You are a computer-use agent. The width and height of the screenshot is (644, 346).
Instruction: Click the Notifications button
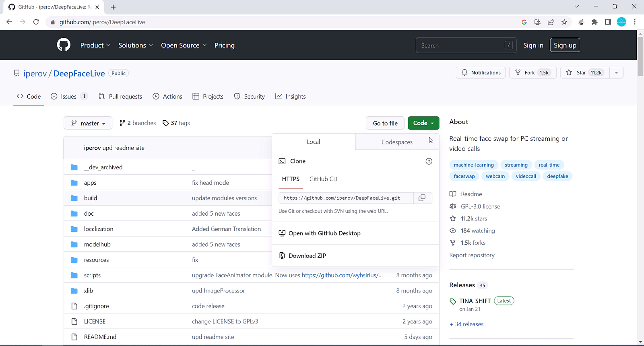[481, 73]
